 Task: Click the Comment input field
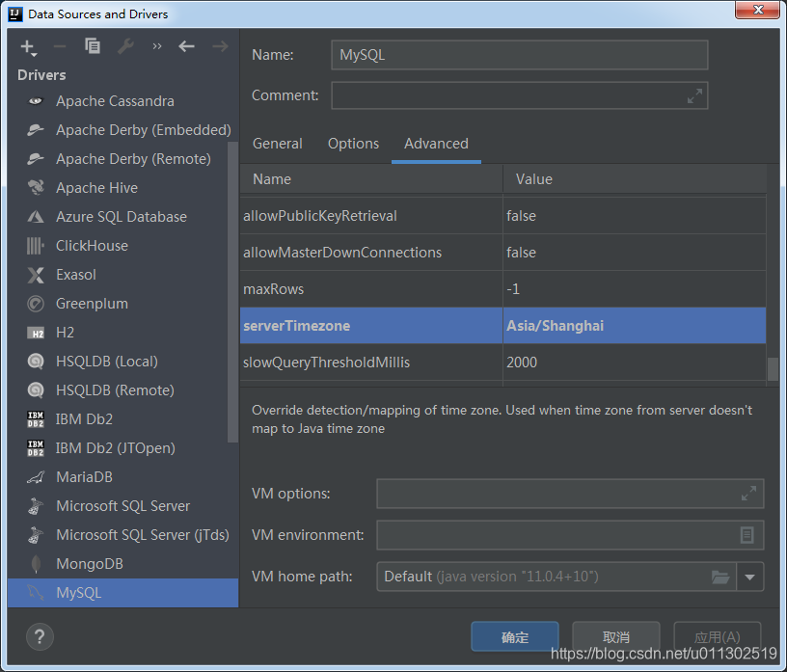coord(520,95)
